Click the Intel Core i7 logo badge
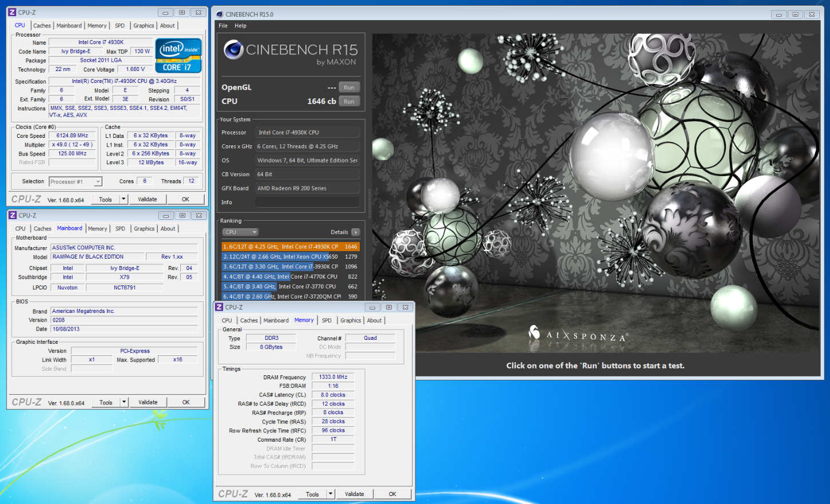The height and width of the screenshot is (504, 830). [x=178, y=55]
